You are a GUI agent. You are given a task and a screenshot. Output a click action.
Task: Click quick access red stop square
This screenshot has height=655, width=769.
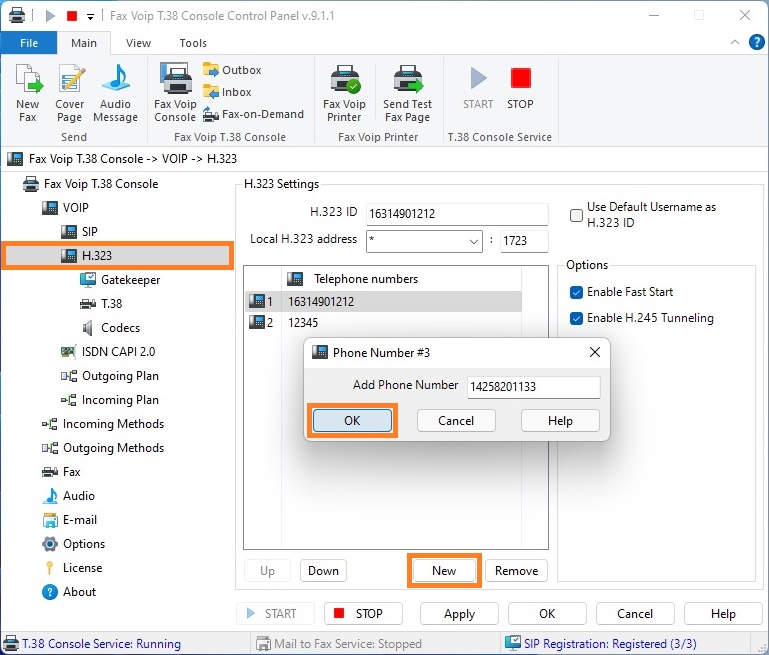pyautogui.click(x=72, y=16)
